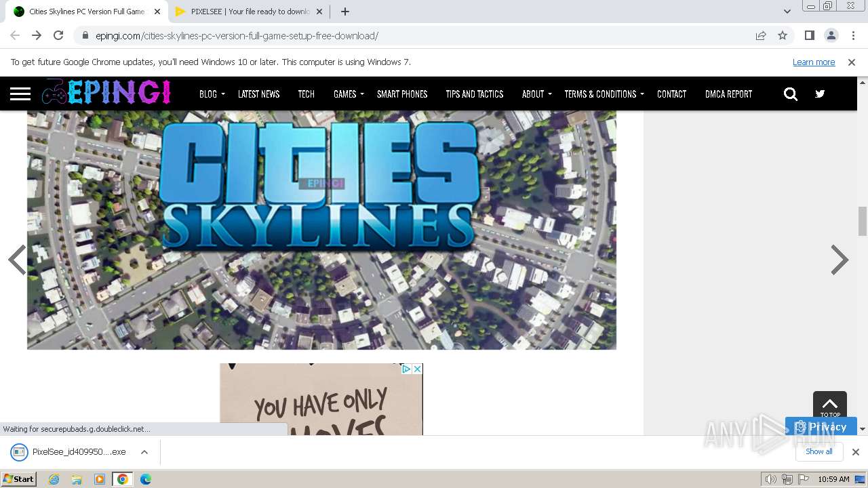Open Windows Explorer folder in taskbar
868x488 pixels.
tap(77, 479)
